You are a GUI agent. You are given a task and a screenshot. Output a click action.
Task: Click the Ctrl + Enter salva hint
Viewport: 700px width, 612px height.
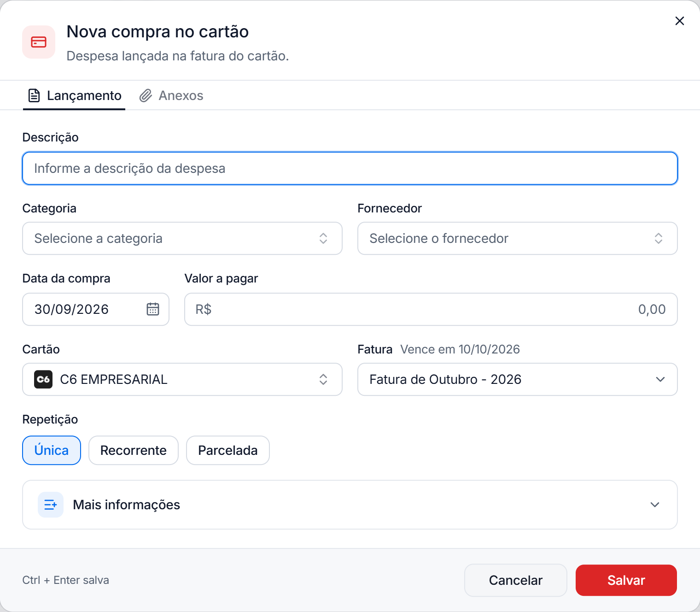66,580
